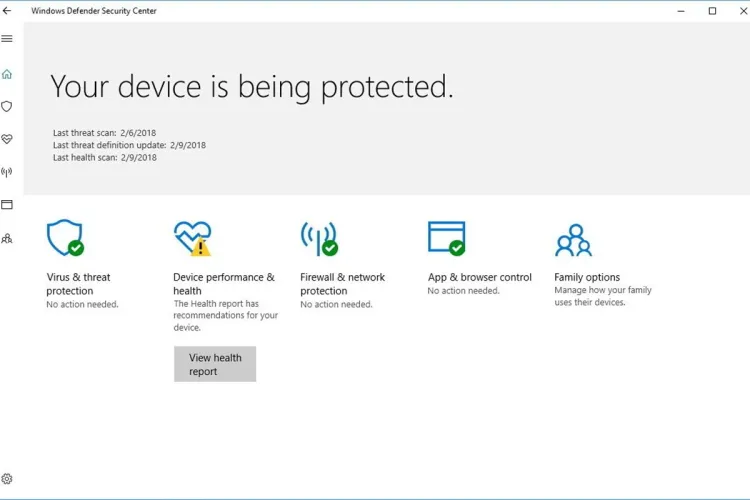
Task: Click the large Virus & threat protection shield tile
Action: point(65,238)
